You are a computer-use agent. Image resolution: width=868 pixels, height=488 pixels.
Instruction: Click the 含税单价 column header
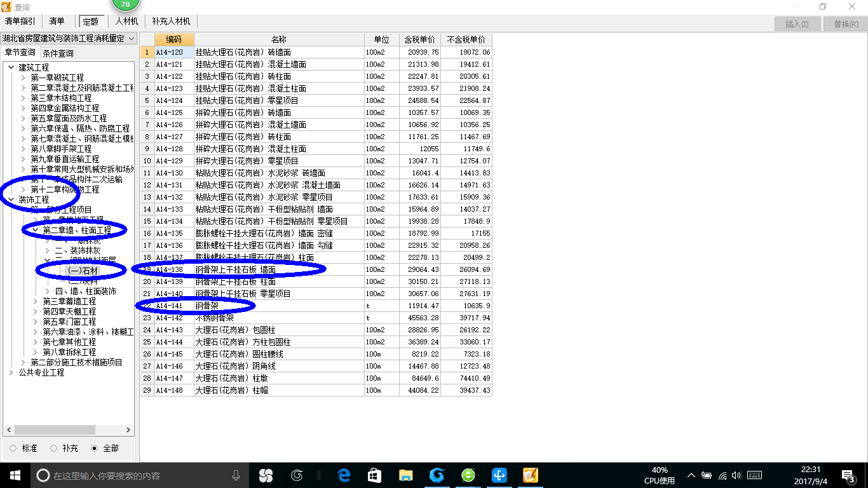420,39
